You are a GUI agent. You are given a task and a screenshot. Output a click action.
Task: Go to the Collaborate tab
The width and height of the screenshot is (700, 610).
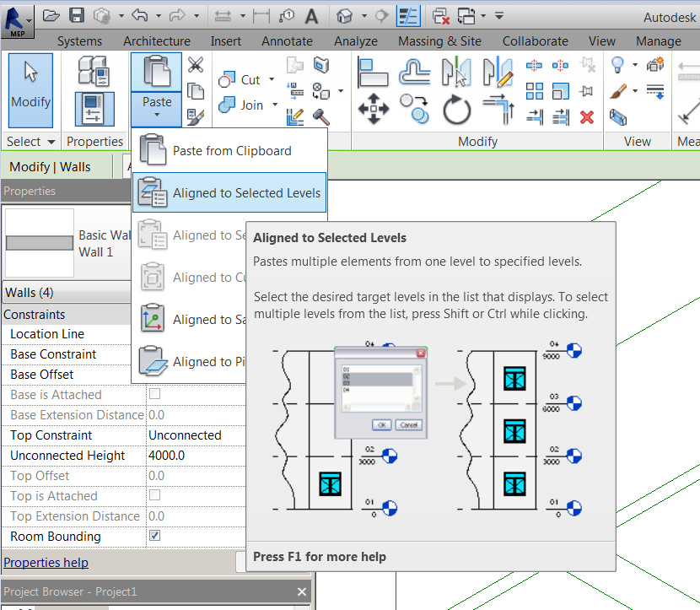(536, 41)
